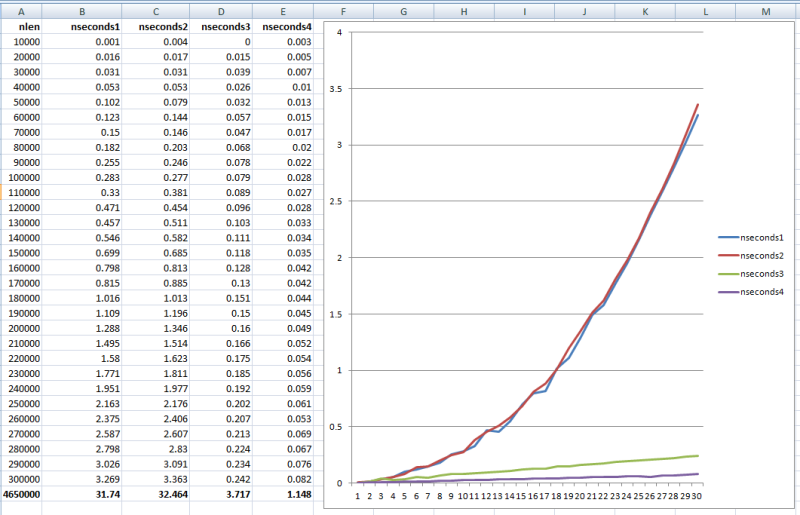The width and height of the screenshot is (800, 515).
Task: Click cell with value 0.207
Action: (221, 419)
